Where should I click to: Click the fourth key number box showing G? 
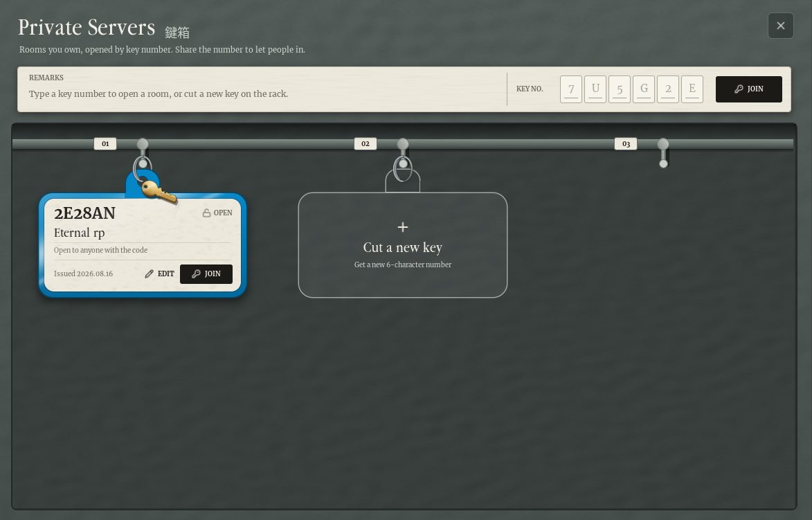pos(644,89)
